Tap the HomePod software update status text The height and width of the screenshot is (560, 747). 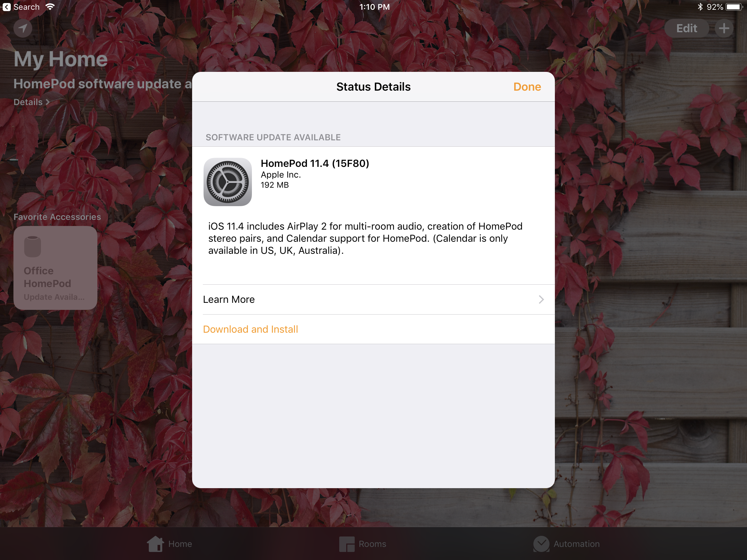103,84
